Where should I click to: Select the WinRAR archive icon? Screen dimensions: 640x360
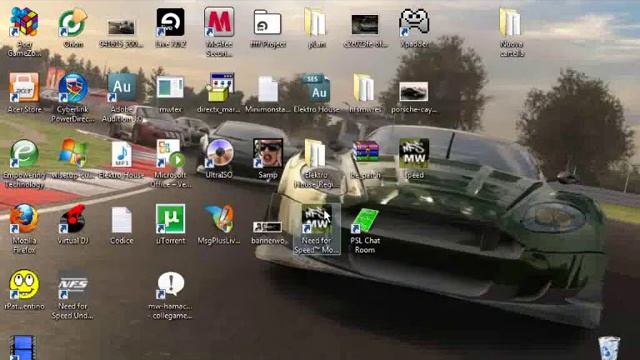pyautogui.click(x=365, y=152)
